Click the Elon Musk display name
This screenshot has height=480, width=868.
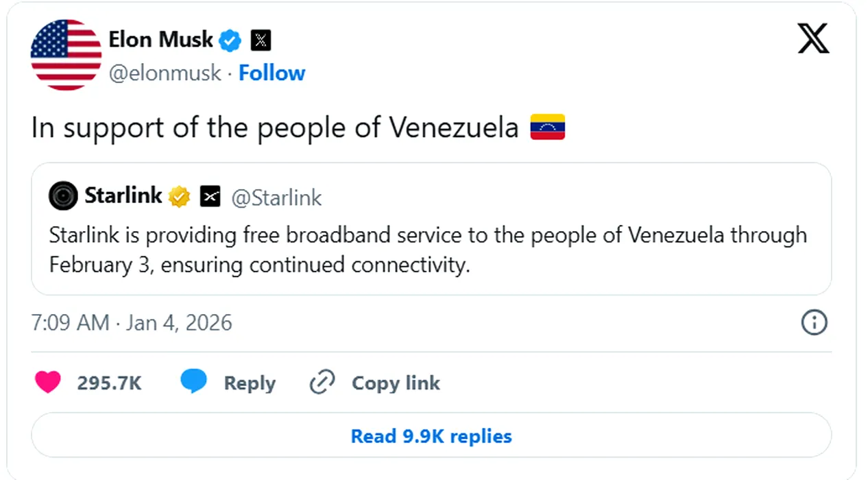point(161,40)
